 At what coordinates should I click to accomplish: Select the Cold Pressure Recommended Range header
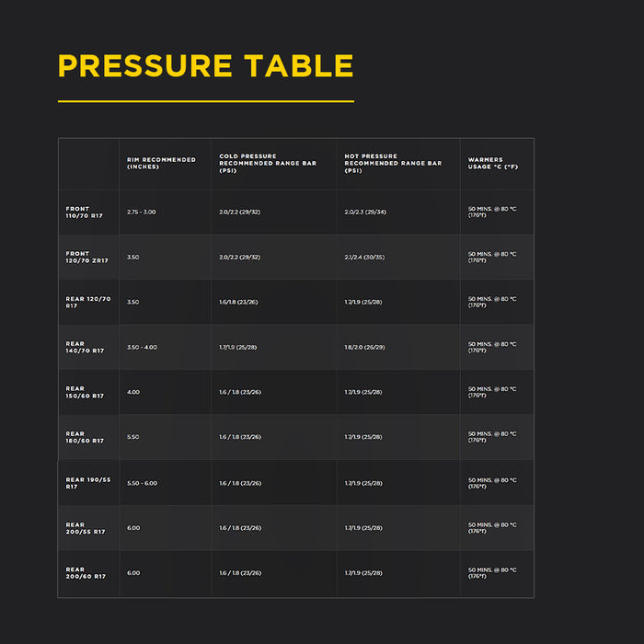(267, 163)
